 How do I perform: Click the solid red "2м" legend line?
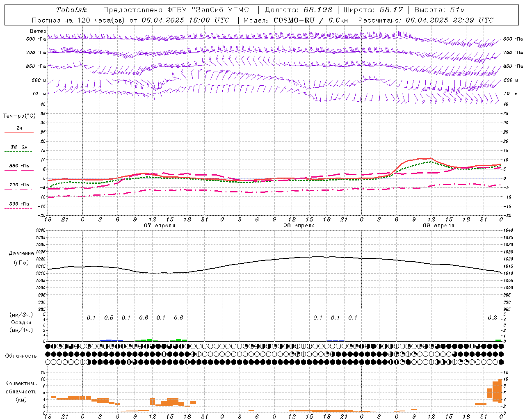click(x=19, y=132)
